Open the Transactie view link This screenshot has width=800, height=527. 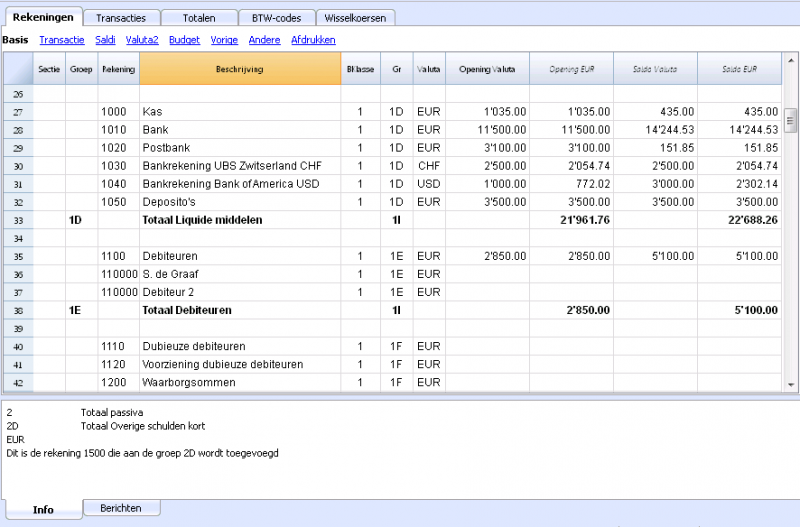click(x=62, y=40)
